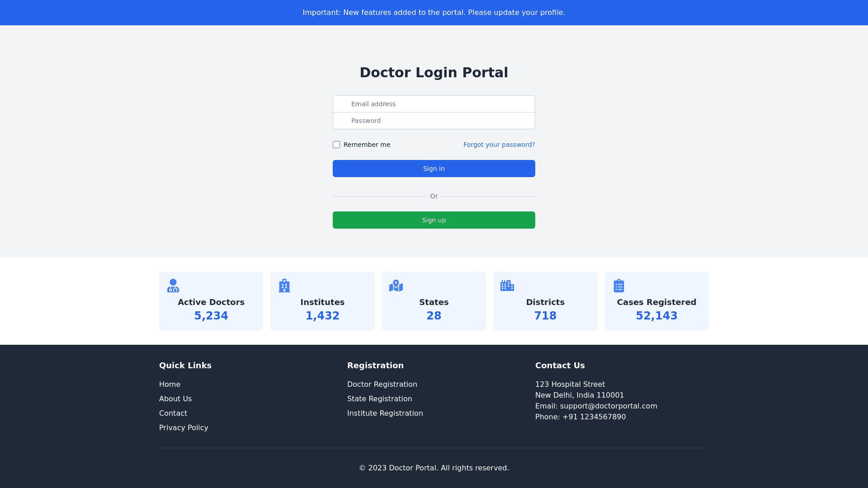Open the Privacy Policy link
This screenshot has width=868, height=488.
[x=184, y=427]
